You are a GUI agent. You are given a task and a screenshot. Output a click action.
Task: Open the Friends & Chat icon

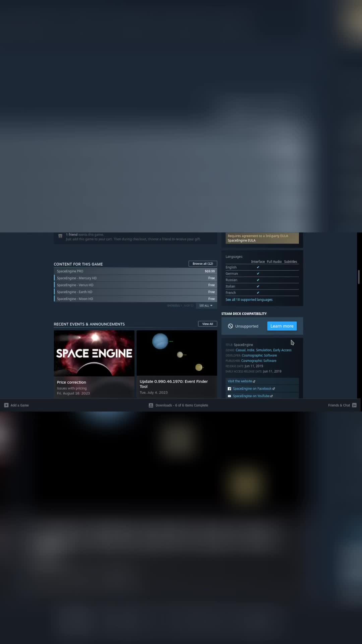354,405
